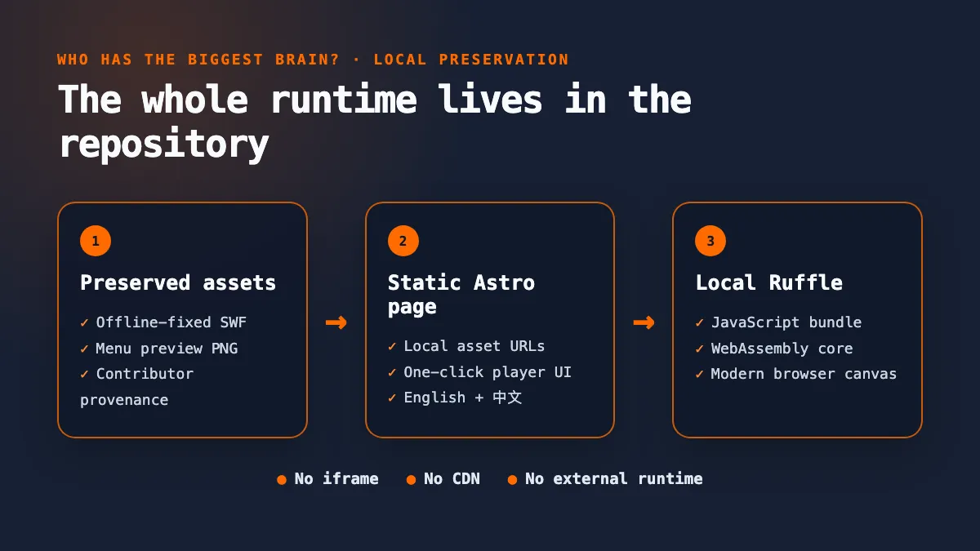Screen dimensions: 980x551
Task: Click the "No CDN" label
Action: tap(452, 479)
